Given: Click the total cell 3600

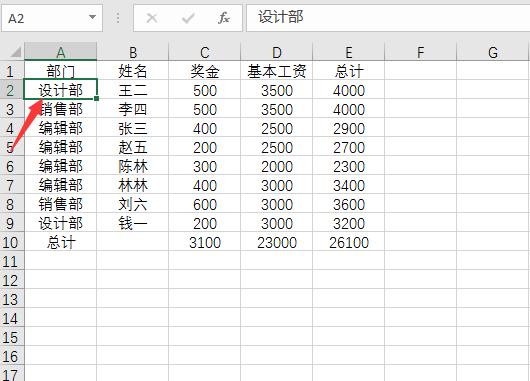Looking at the screenshot, I should click(348, 204).
